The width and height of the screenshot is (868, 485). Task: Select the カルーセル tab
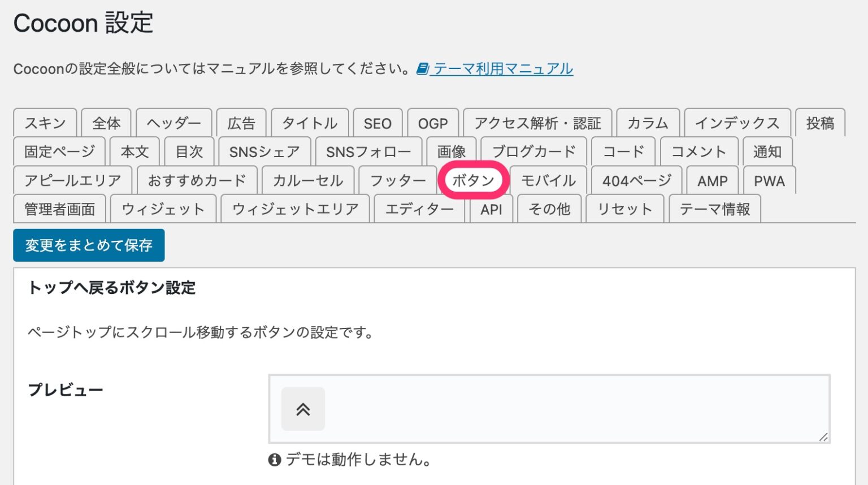click(x=307, y=180)
